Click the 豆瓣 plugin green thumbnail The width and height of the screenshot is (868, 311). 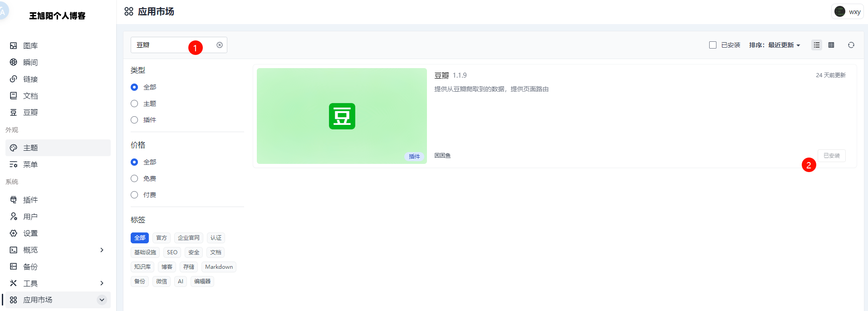coord(342,116)
